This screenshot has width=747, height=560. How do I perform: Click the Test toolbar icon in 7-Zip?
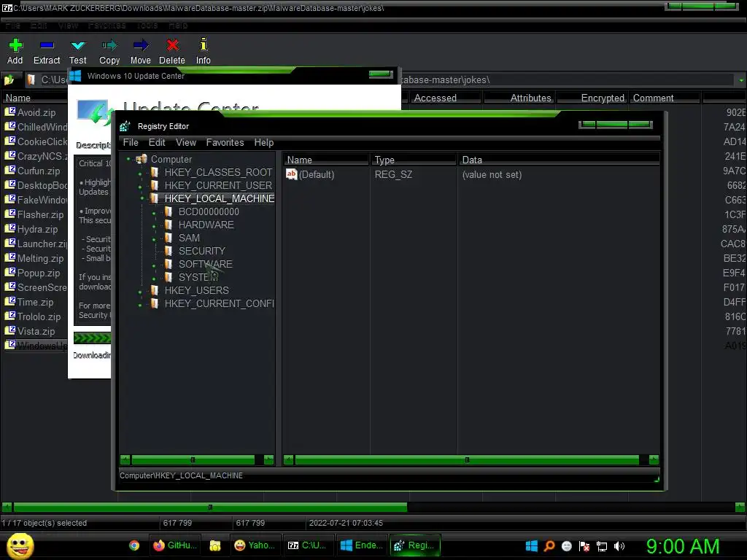[77, 45]
